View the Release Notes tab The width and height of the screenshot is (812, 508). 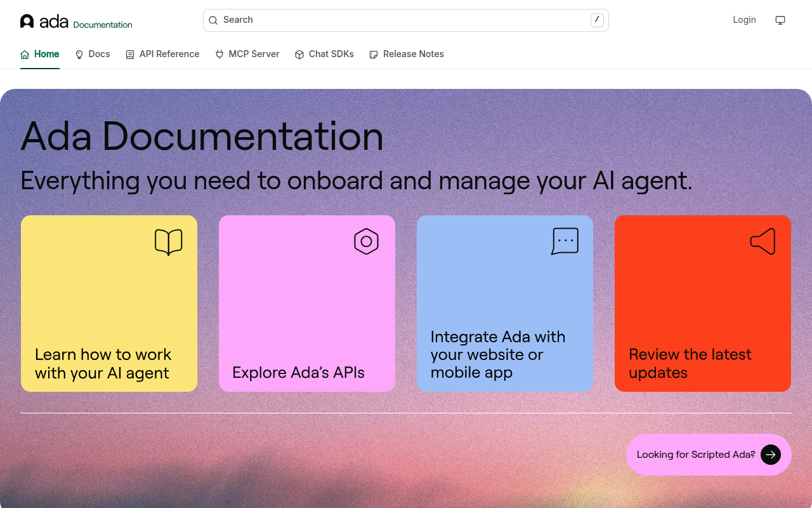pos(407,55)
